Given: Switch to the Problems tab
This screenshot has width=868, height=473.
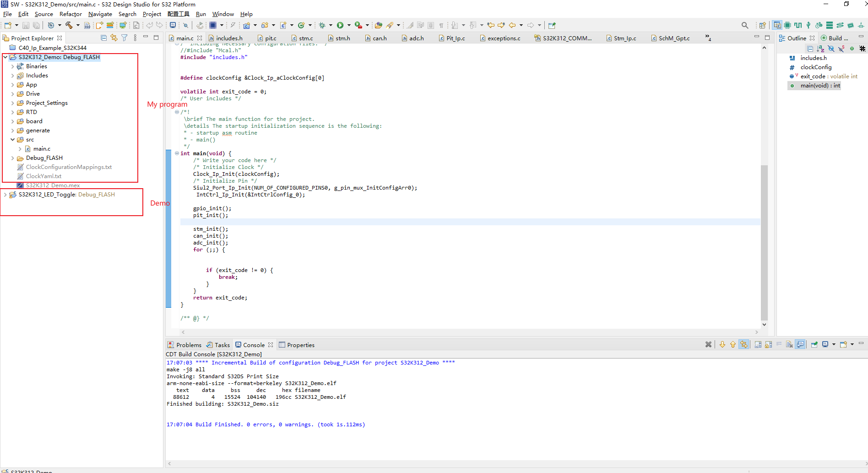Looking at the screenshot, I should 189,344.
